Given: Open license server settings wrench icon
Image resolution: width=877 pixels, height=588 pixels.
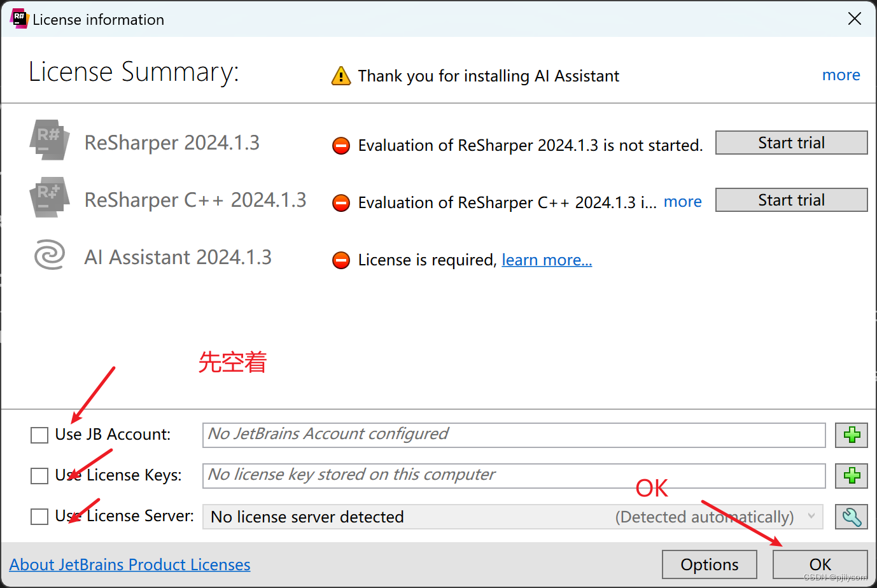Looking at the screenshot, I should (x=852, y=517).
